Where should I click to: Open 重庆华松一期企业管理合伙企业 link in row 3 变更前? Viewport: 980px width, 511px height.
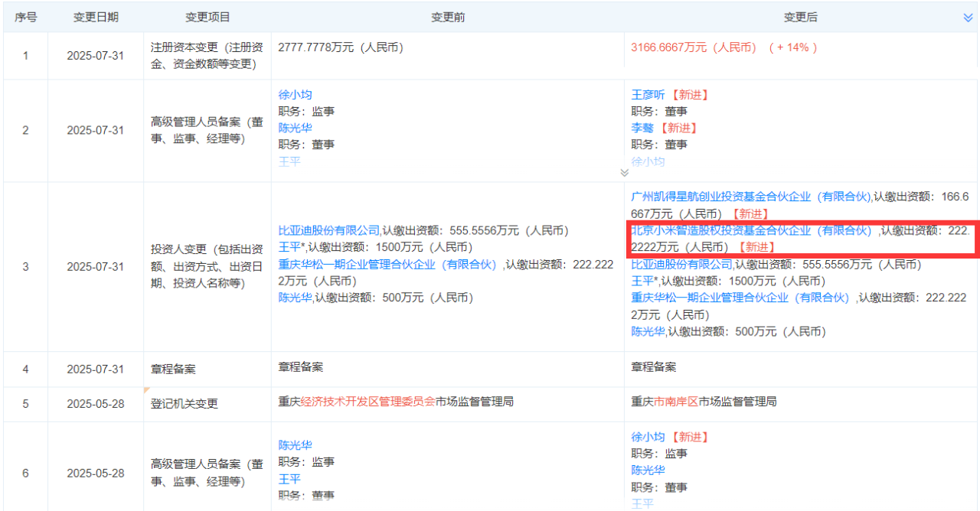[x=387, y=264]
